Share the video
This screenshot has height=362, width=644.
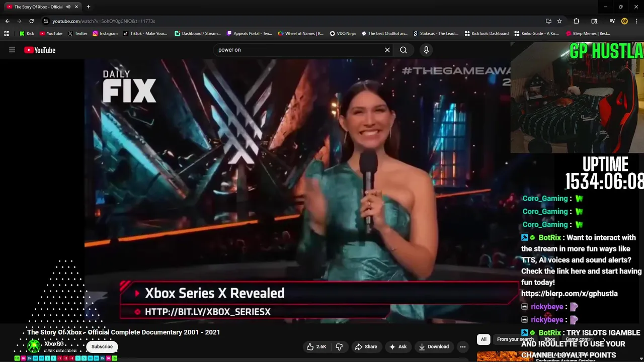(366, 346)
